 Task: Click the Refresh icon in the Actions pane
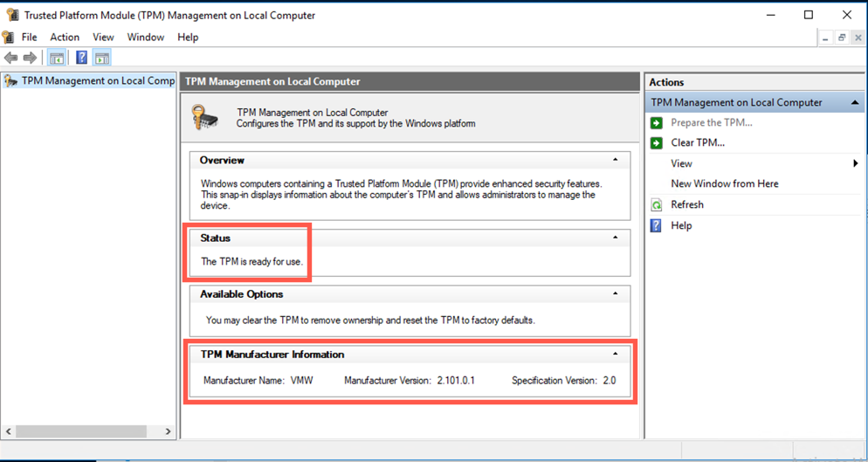pos(657,205)
